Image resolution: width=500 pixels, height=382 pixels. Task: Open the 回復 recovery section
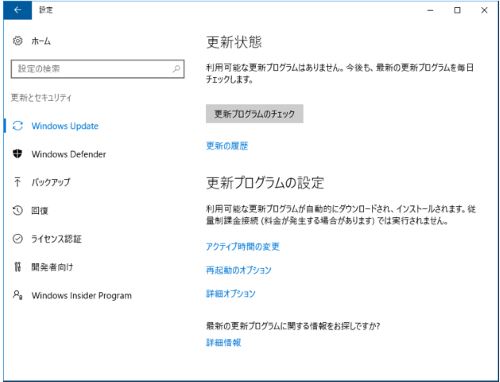[40, 210]
